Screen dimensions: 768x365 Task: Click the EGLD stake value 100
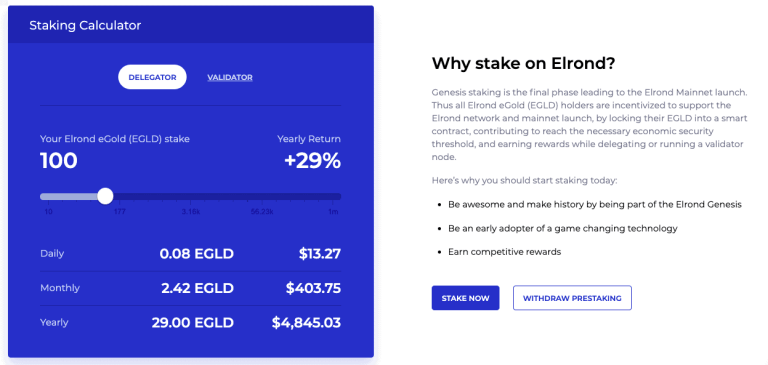pyautogui.click(x=59, y=161)
